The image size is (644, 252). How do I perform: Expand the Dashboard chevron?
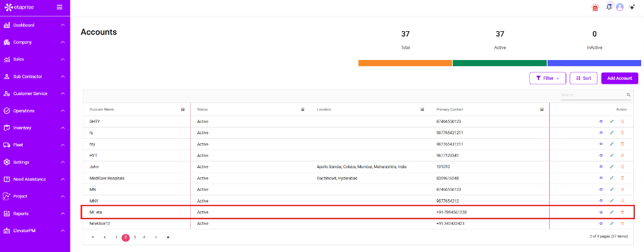click(x=63, y=25)
